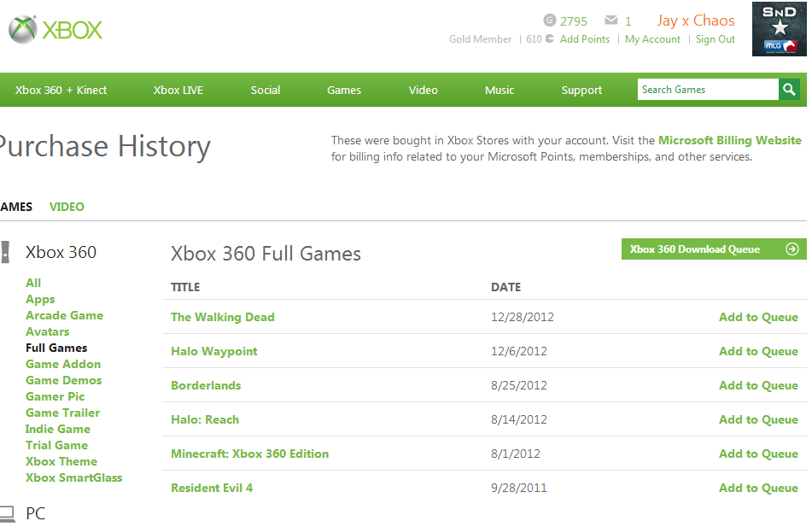The width and height of the screenshot is (812, 527).
Task: Switch to the VIDEO tab
Action: pyautogui.click(x=67, y=207)
